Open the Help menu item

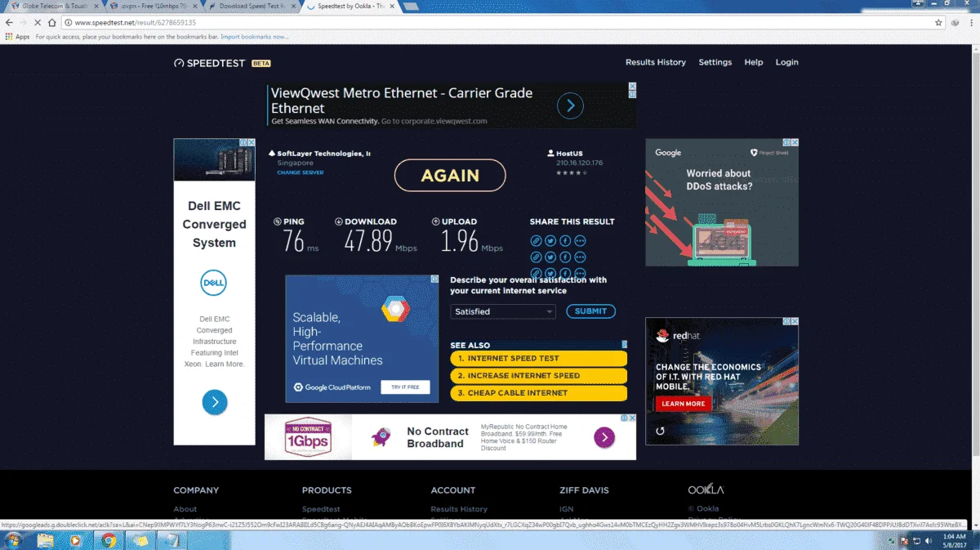(754, 62)
